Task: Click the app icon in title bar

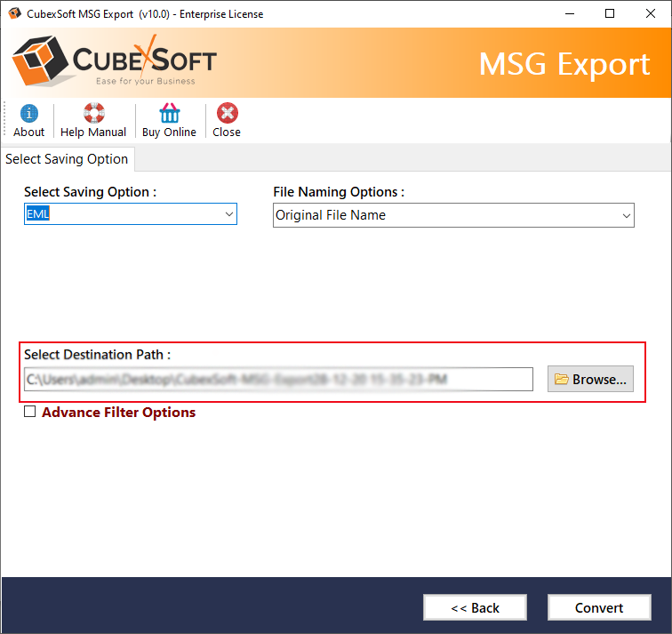Action: (x=15, y=13)
